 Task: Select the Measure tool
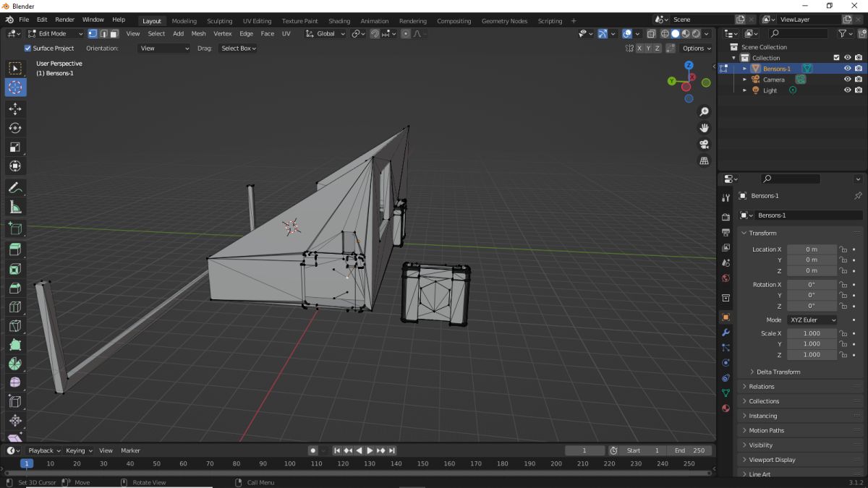click(15, 207)
